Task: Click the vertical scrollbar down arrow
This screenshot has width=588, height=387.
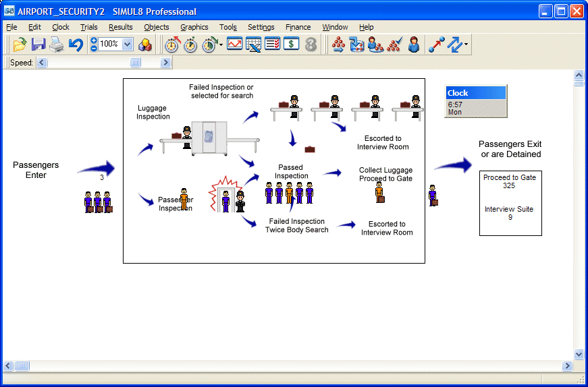Action: 579,354
